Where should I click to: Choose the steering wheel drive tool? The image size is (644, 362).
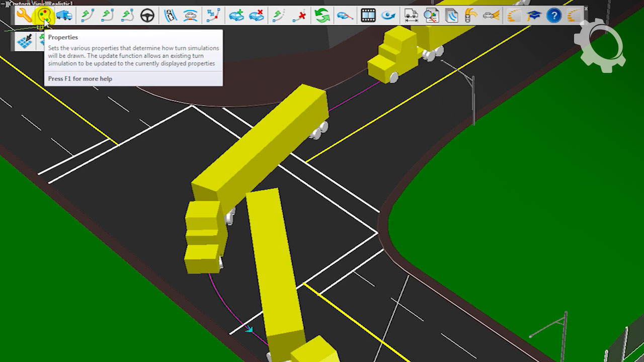pos(147,16)
